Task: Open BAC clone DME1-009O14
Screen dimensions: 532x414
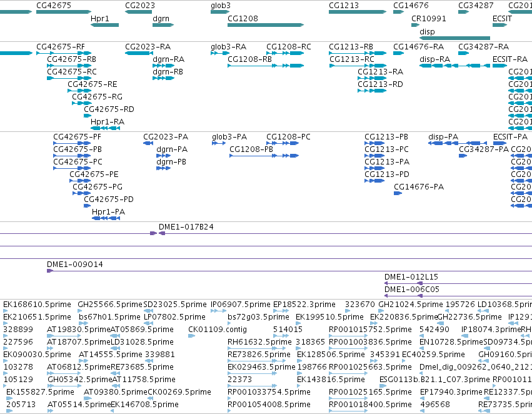Action: pyautogui.click(x=74, y=265)
